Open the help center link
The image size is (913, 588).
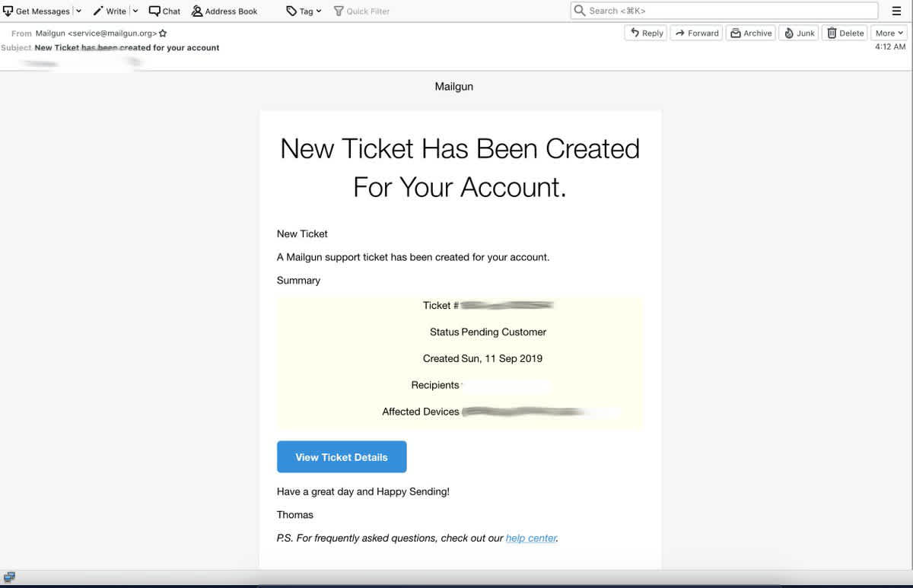pyautogui.click(x=530, y=538)
